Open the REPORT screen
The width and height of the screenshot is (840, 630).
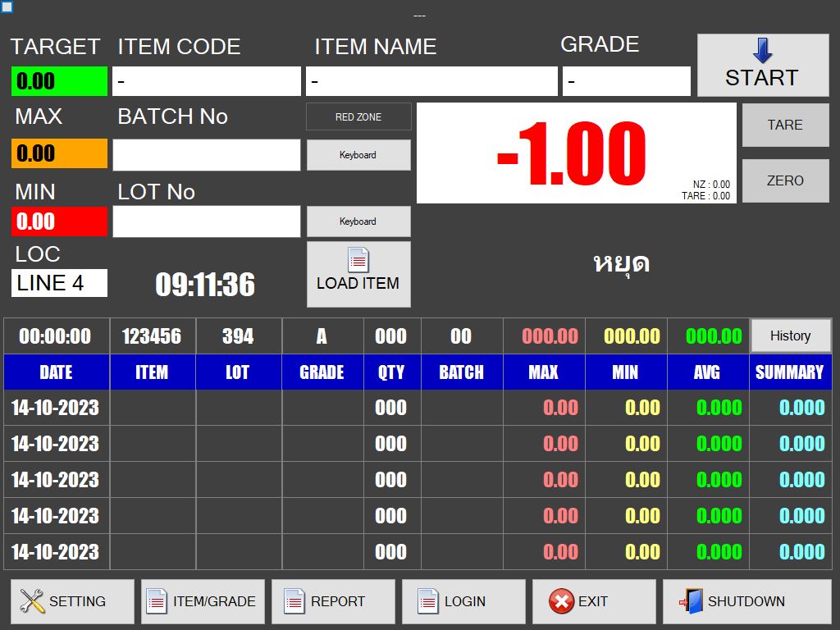[333, 601]
